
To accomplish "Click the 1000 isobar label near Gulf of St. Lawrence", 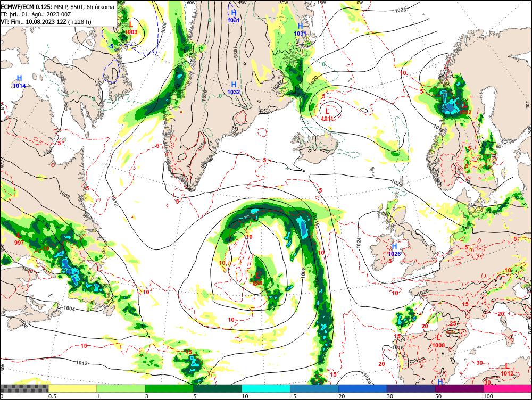I will click(x=28, y=270).
